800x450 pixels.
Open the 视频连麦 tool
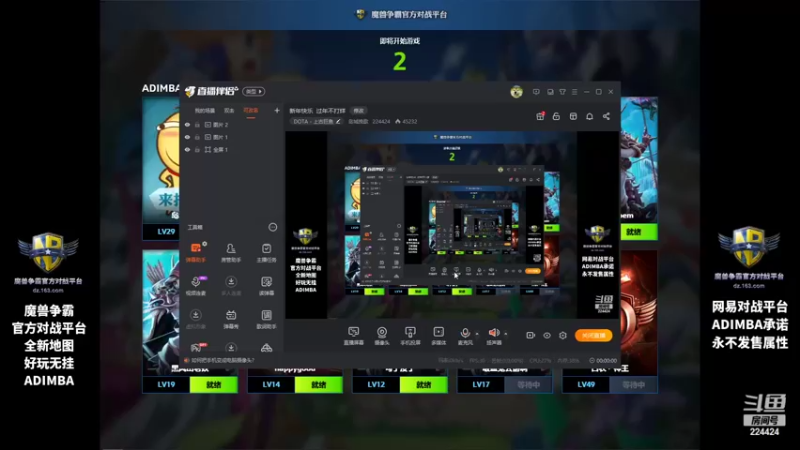(195, 286)
